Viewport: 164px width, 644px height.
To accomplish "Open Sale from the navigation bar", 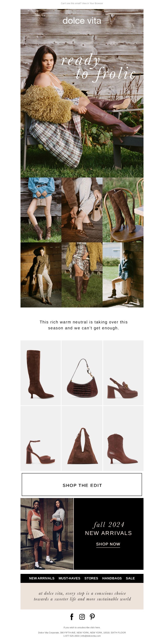I will point(130,578).
